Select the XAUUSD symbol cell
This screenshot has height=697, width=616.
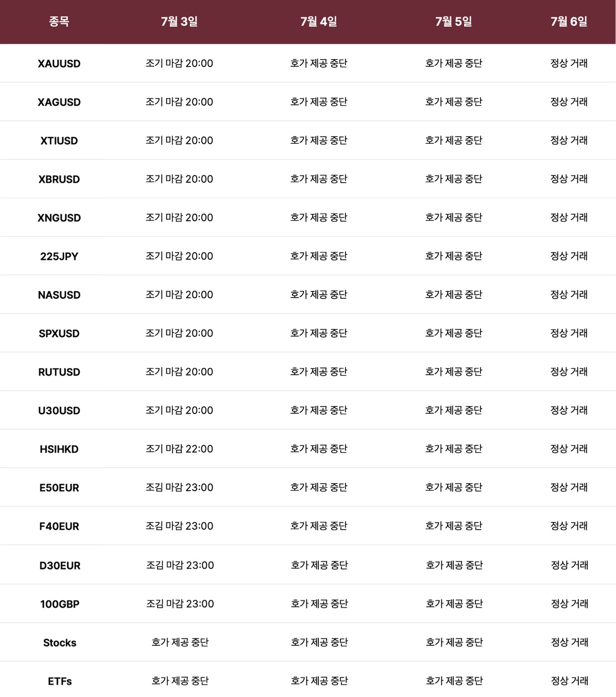[x=59, y=64]
